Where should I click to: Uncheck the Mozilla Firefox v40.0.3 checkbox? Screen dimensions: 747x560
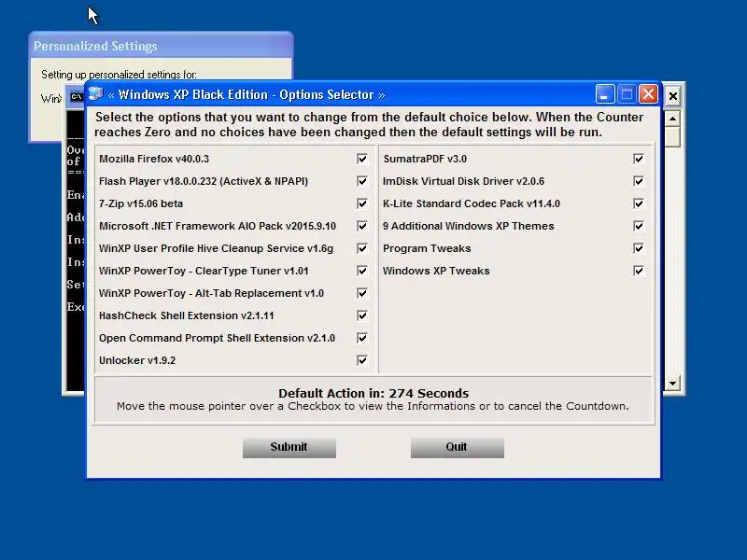(362, 159)
